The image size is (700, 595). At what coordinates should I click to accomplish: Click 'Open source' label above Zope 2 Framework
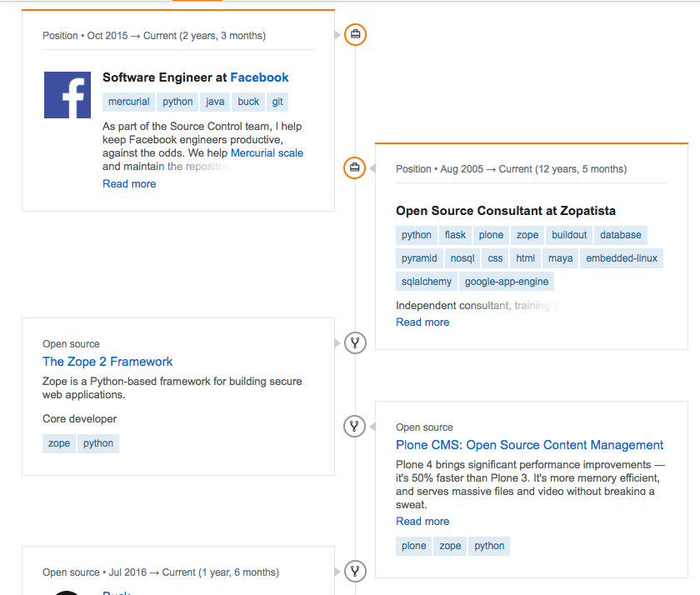[x=71, y=344]
